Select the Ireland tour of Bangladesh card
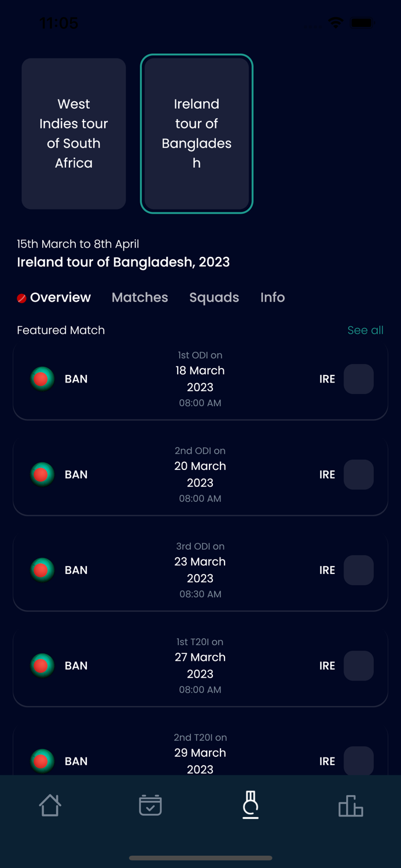 197,133
